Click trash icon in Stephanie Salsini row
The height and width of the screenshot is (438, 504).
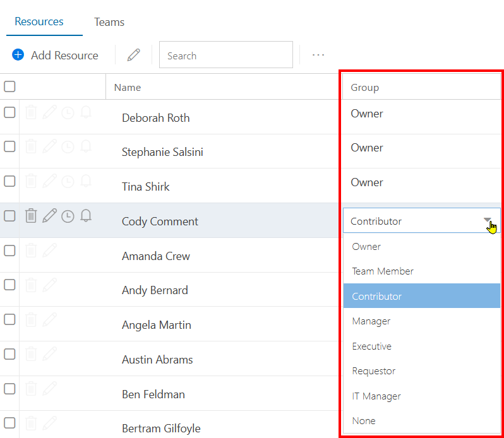tap(31, 146)
